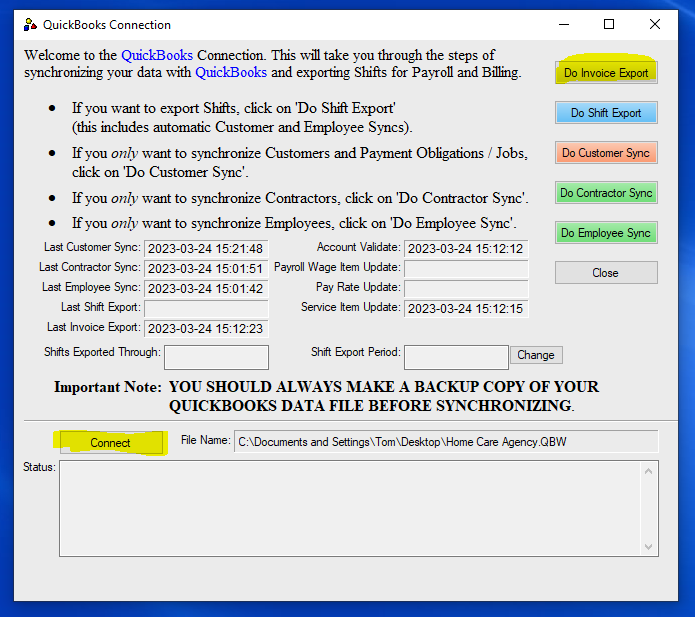
Task: Click the 'Service Item Update:' label
Action: [351, 307]
